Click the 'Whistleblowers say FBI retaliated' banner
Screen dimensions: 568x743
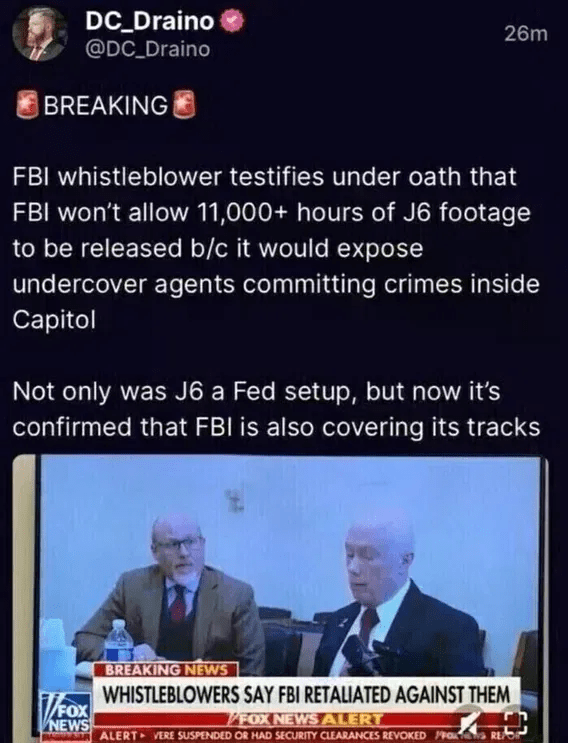point(307,695)
